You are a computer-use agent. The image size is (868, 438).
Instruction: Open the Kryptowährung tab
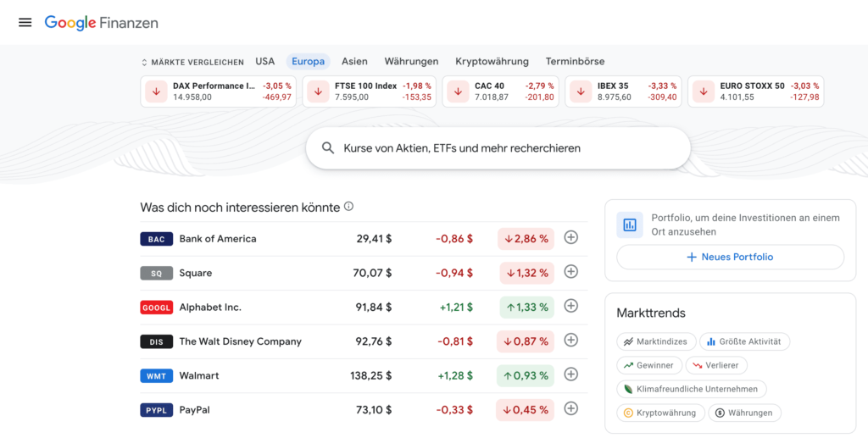pos(492,61)
